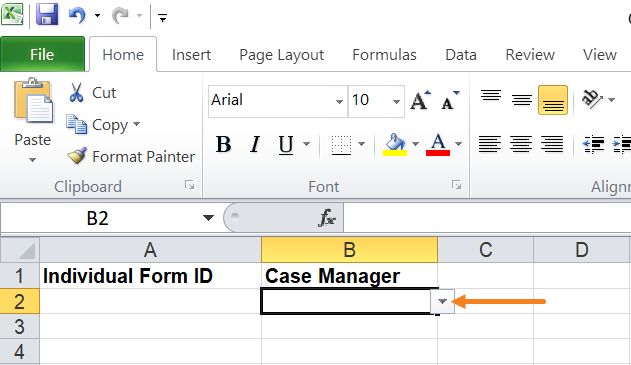The width and height of the screenshot is (631, 365).
Task: Apply red font color
Action: (438, 145)
